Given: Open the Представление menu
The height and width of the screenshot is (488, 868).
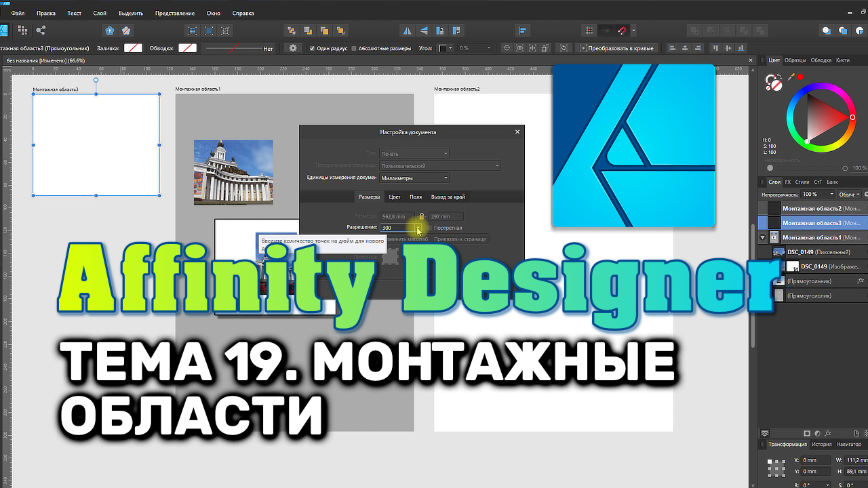Looking at the screenshot, I should (x=175, y=13).
